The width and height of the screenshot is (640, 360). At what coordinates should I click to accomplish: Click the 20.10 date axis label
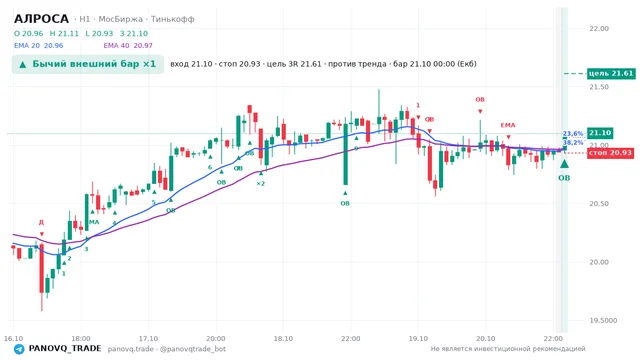486,338
